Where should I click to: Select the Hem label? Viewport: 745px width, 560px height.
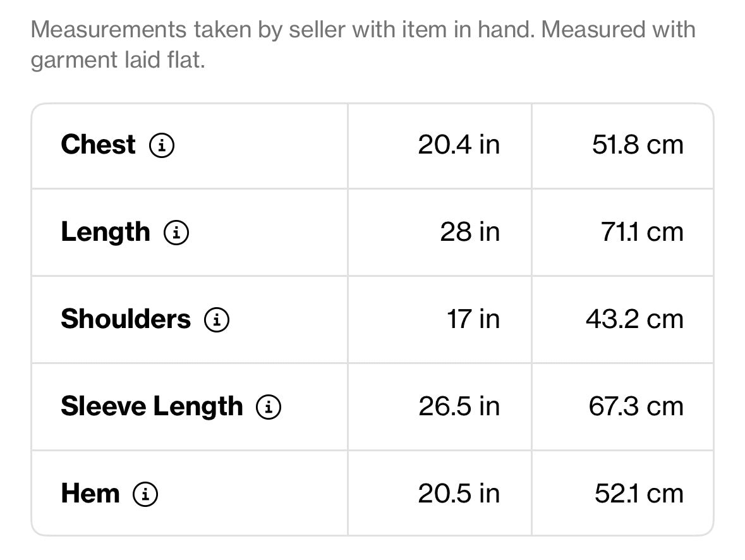click(x=90, y=494)
